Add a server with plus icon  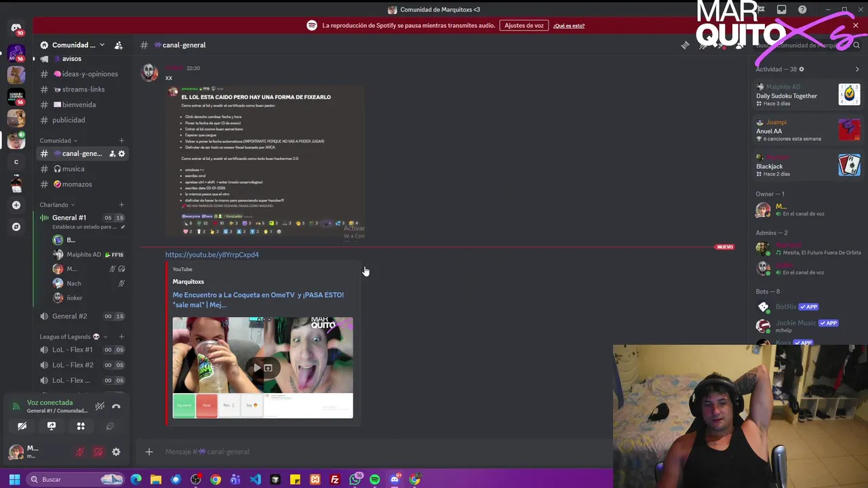[16, 205]
